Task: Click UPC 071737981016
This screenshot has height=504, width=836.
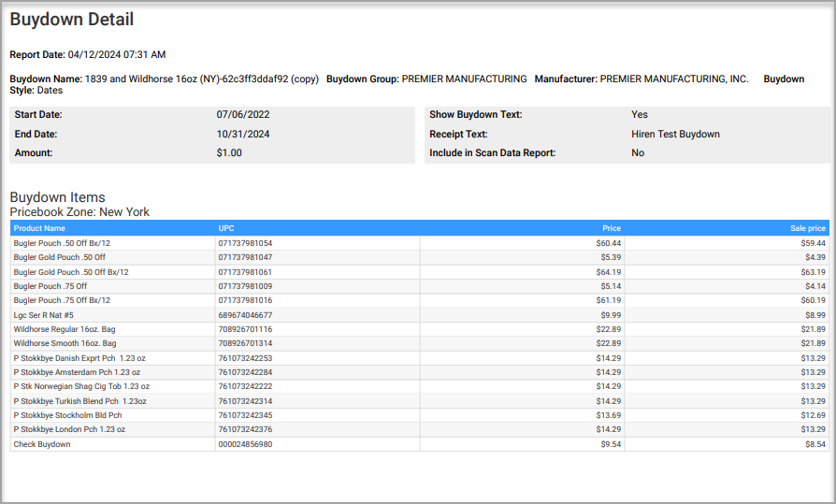Action: click(x=245, y=300)
